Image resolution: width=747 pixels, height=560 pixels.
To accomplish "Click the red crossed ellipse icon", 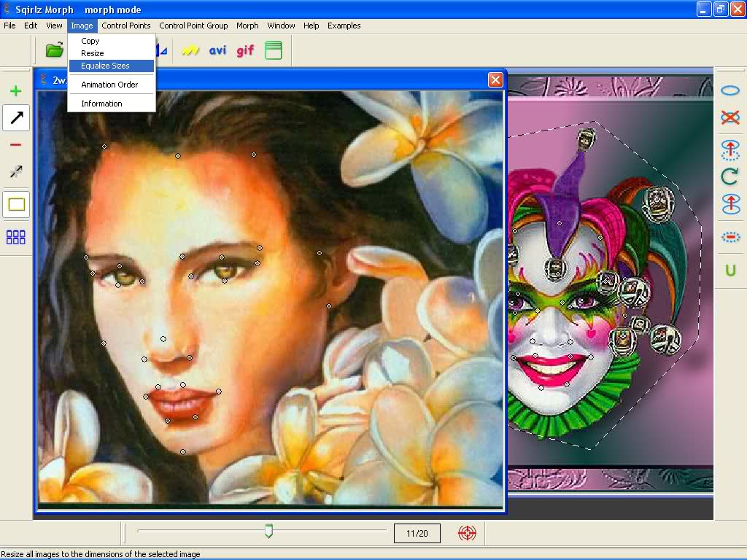I will coord(729,117).
